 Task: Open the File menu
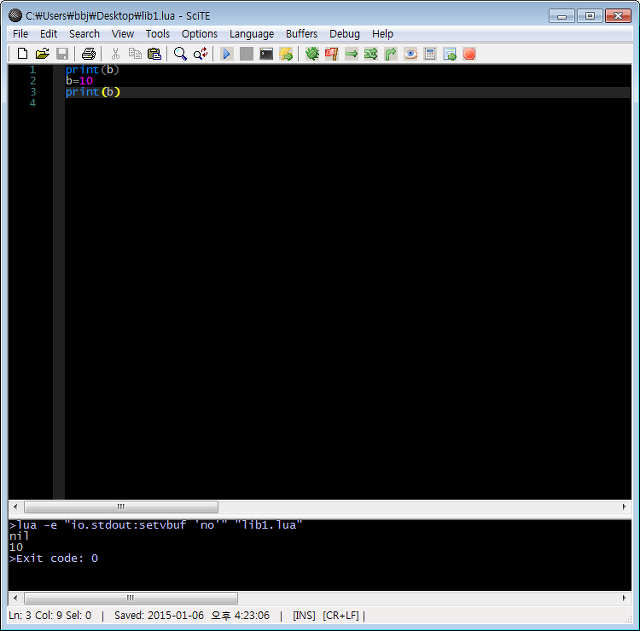click(x=20, y=34)
